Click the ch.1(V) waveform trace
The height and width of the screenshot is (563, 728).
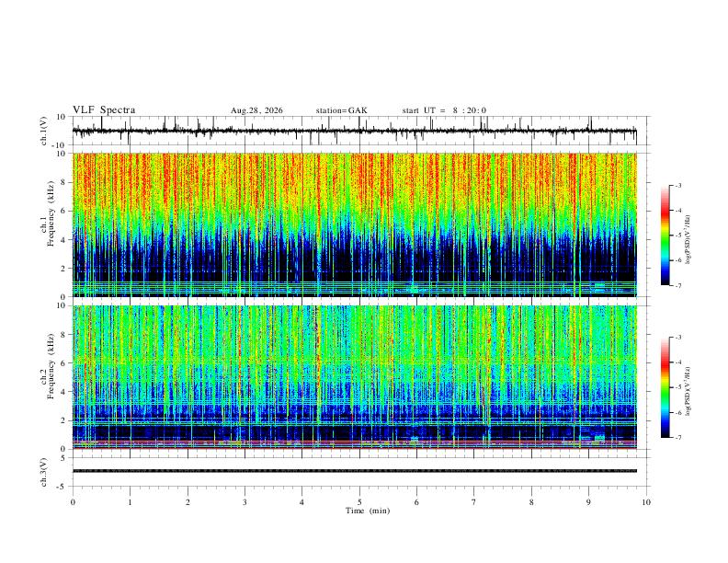pyautogui.click(x=354, y=131)
